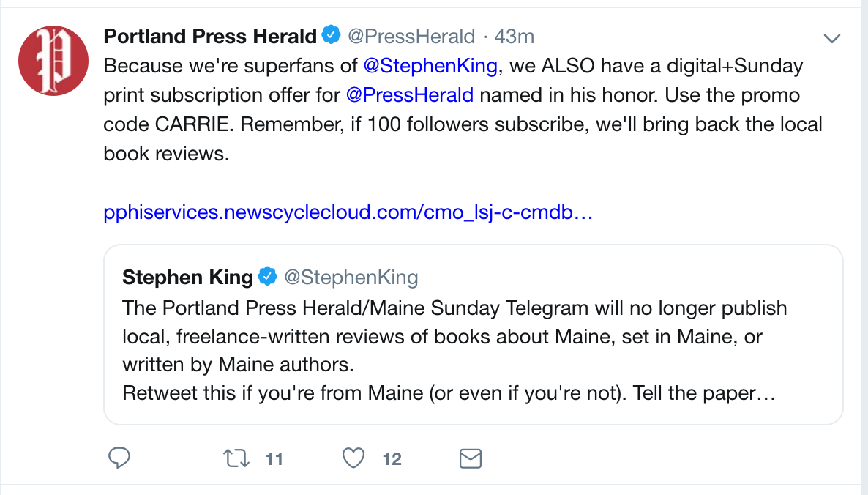
Task: Open the tweet's 43m timestamp permalink
Action: point(515,35)
